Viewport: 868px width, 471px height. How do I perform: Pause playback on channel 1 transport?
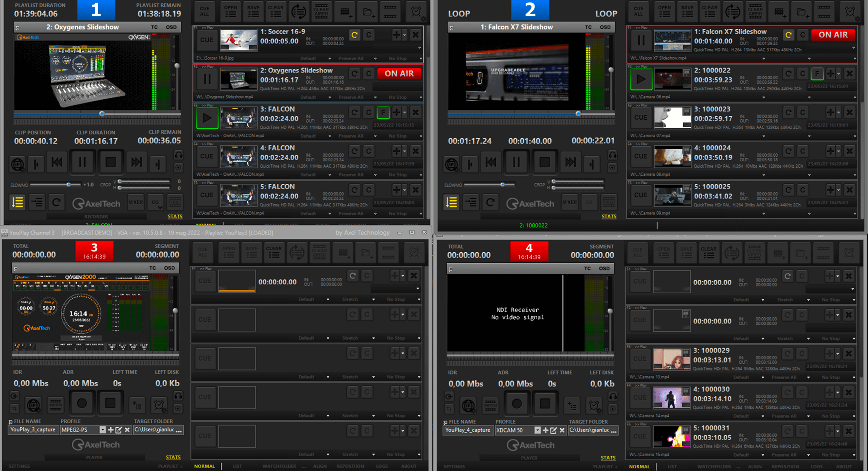(x=82, y=162)
